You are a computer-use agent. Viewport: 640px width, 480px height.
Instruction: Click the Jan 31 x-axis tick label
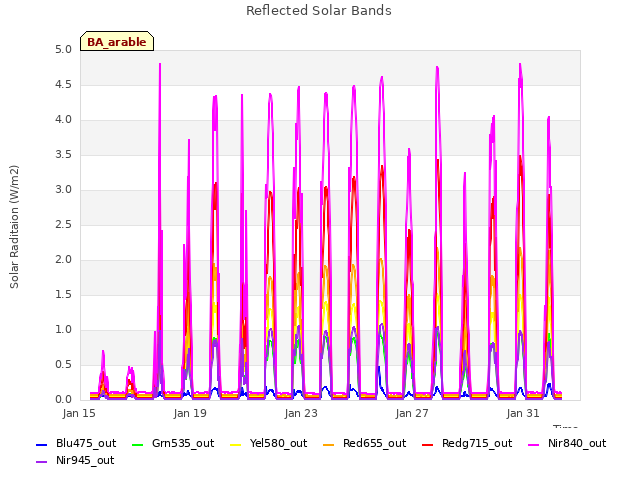[x=523, y=413]
